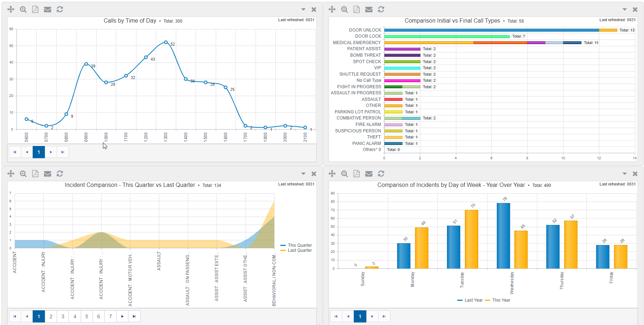Collapse the Incident Comparison panel using its dropdown arrow
The image size is (644, 325).
coord(303,174)
